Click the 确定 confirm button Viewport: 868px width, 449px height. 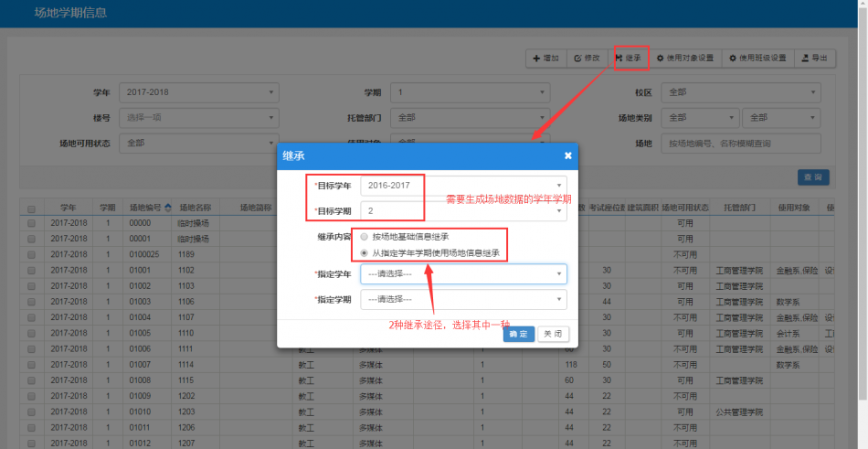click(518, 334)
